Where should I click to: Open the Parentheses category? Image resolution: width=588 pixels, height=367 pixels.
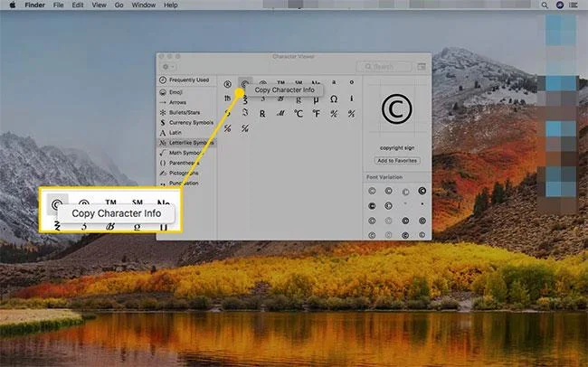[x=186, y=163]
